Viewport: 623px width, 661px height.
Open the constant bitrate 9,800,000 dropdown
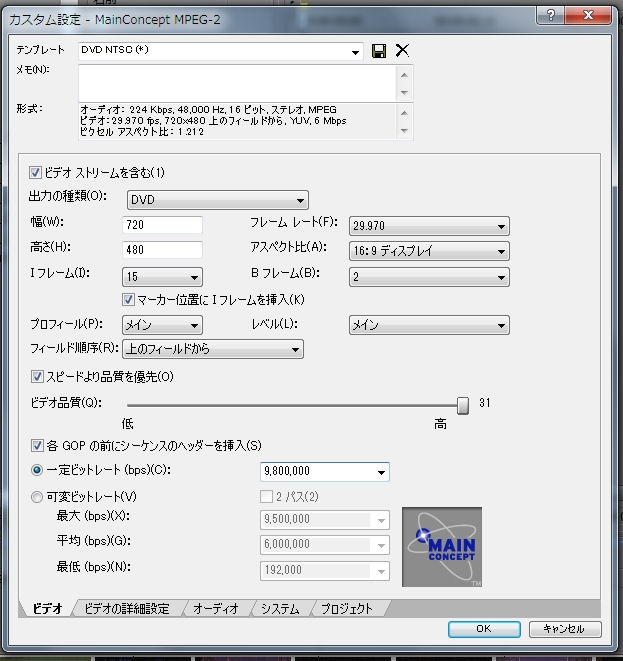click(325, 472)
